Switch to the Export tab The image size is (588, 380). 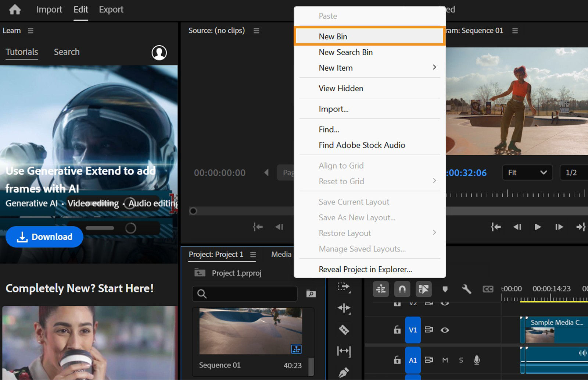pos(111,10)
